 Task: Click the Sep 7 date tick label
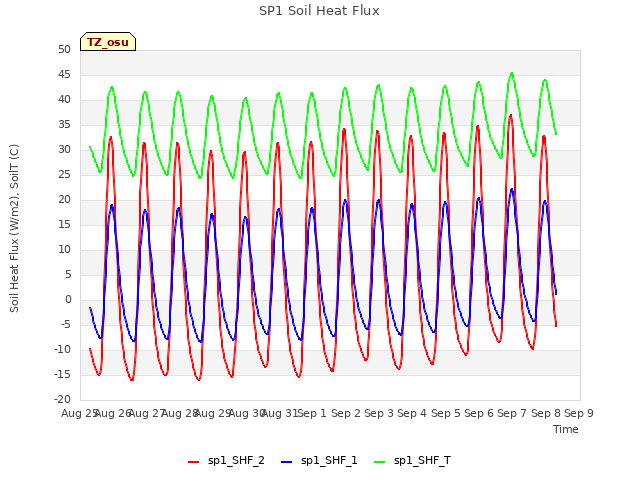pyautogui.click(x=512, y=413)
